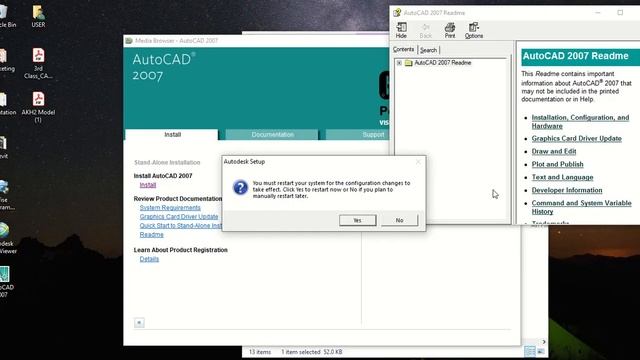640x360 pixels.
Task: Maximize the AutoCAD 2007 Readme window
Action: [x=620, y=13]
